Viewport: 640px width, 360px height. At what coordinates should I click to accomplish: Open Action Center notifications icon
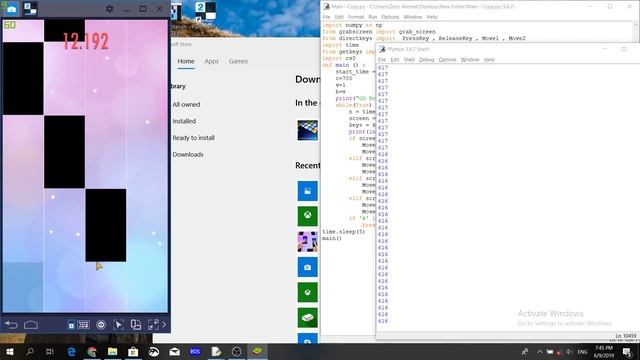[627, 351]
